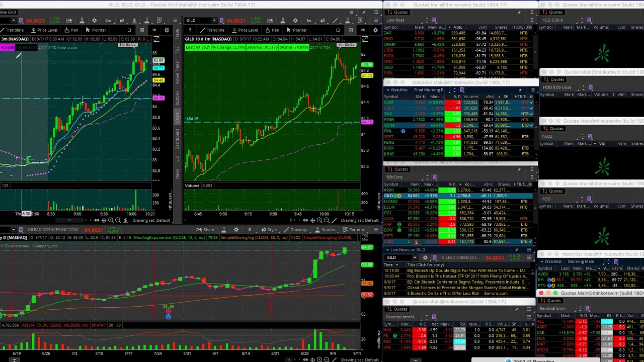Switch to four-grid layout in GILD 1m toolbar

click(x=351, y=30)
